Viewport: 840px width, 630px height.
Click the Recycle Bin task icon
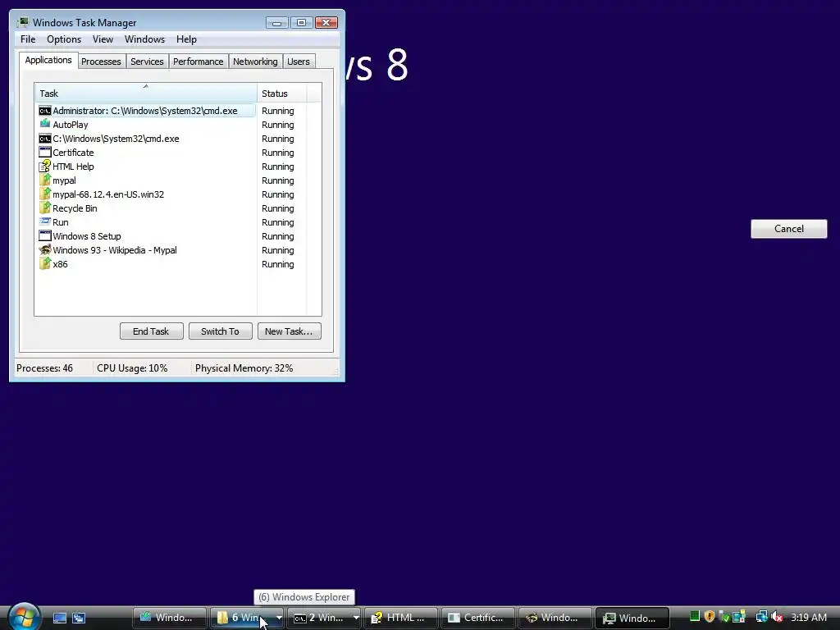pos(45,208)
